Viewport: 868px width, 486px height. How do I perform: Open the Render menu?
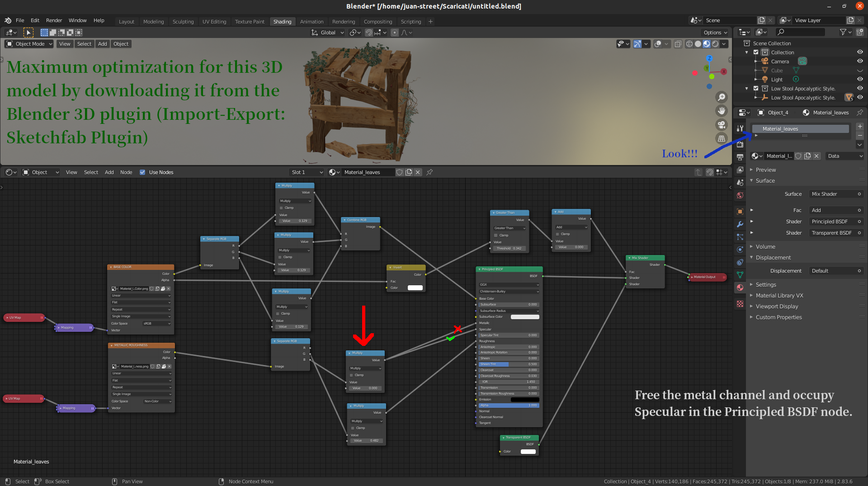tap(54, 20)
